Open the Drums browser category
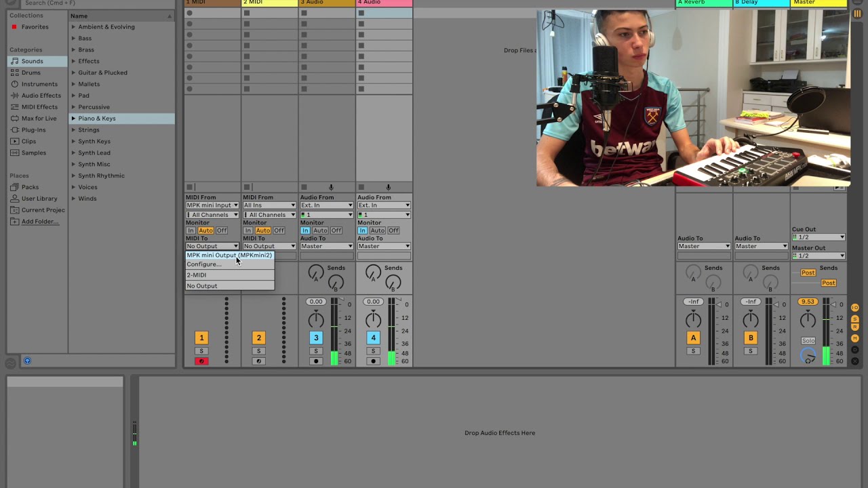 (x=37, y=73)
